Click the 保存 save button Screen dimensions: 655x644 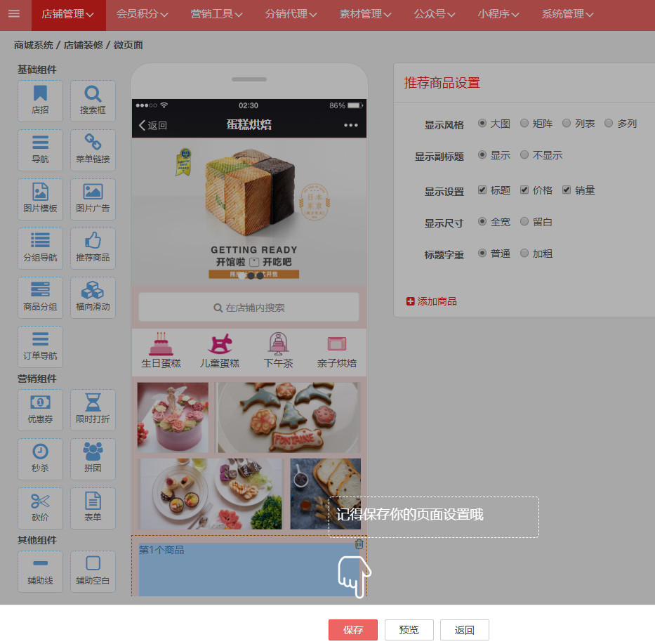click(352, 630)
